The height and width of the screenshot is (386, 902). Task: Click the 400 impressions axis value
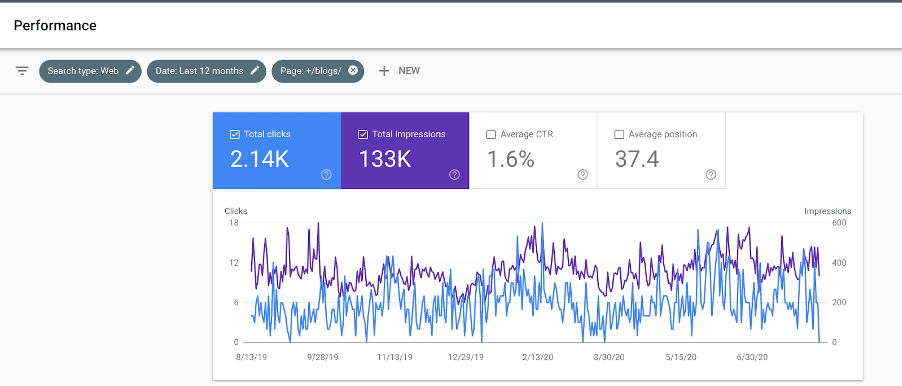point(839,263)
